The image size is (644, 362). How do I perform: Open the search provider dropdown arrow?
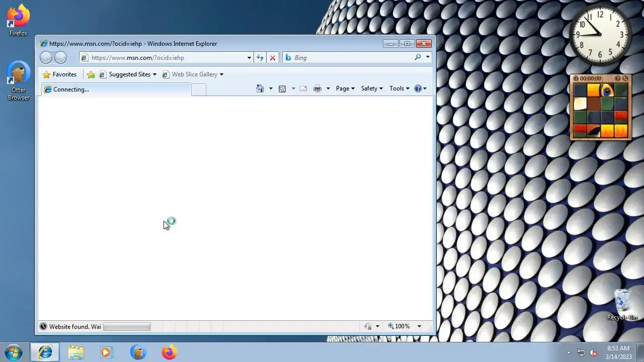[x=428, y=57]
